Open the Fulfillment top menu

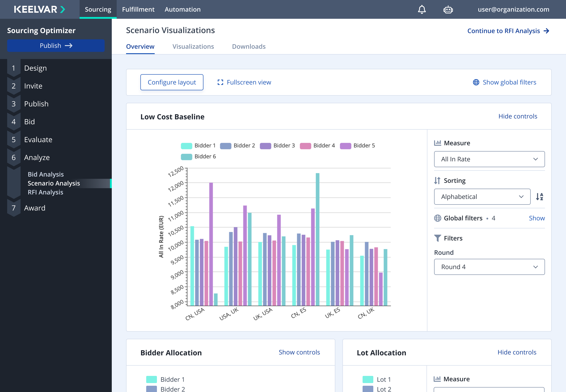point(138,9)
